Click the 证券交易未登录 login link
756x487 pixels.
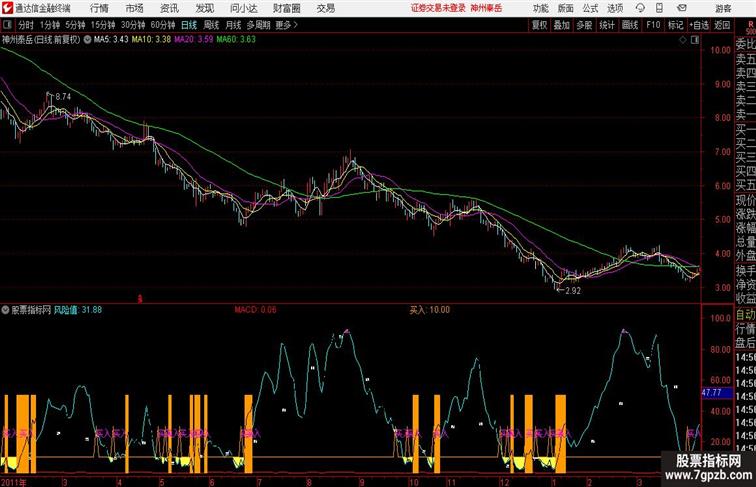coord(438,8)
